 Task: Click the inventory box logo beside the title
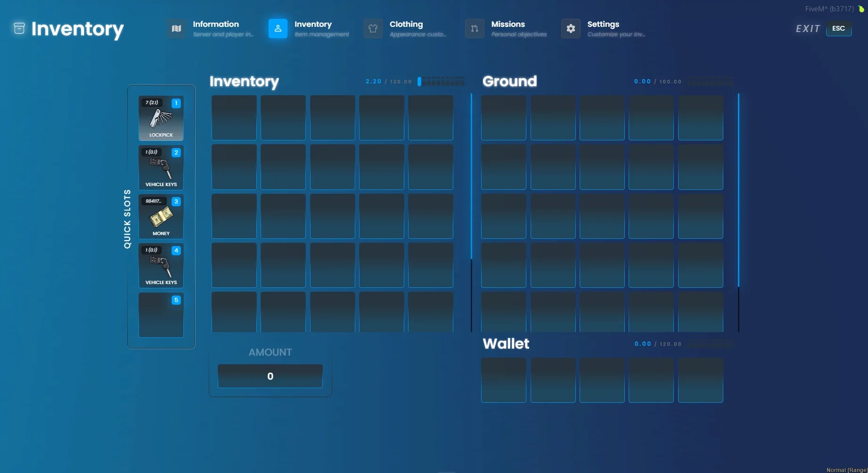click(19, 28)
